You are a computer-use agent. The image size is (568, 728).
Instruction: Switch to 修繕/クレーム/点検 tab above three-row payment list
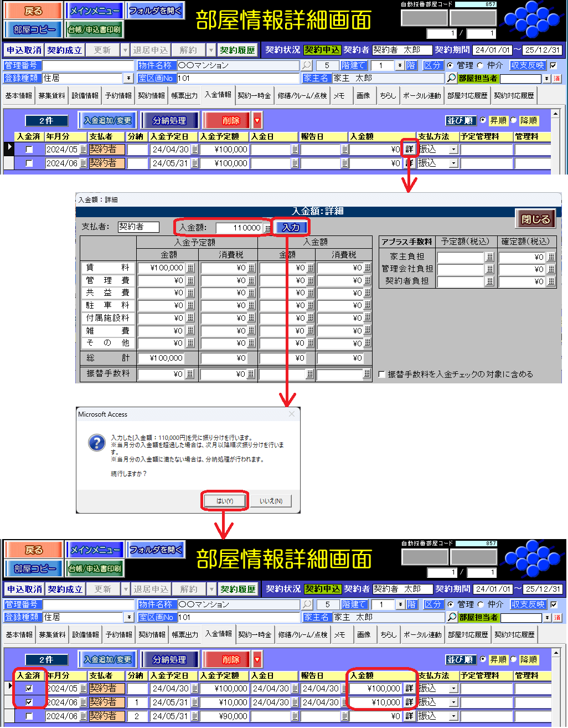[302, 634]
